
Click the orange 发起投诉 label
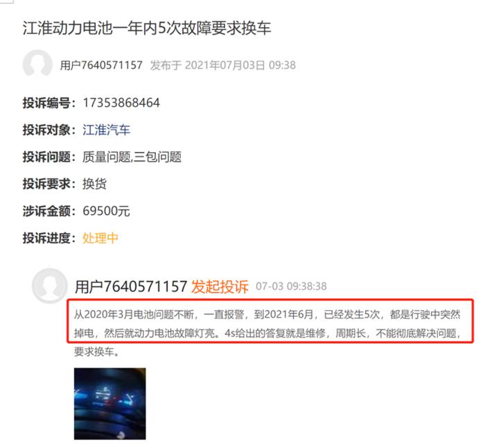point(220,286)
